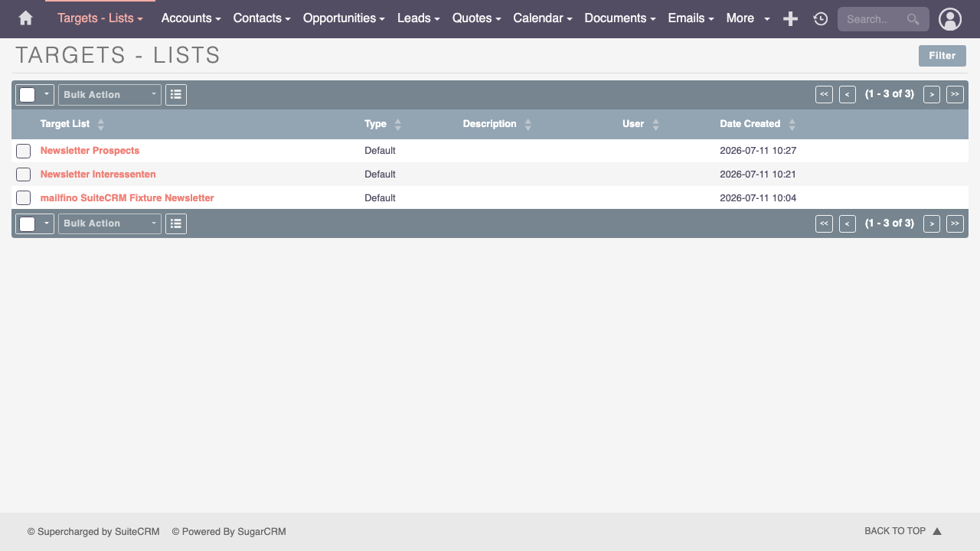Click the date 2026-07-11 10:27
This screenshot has width=980, height=551.
click(758, 151)
